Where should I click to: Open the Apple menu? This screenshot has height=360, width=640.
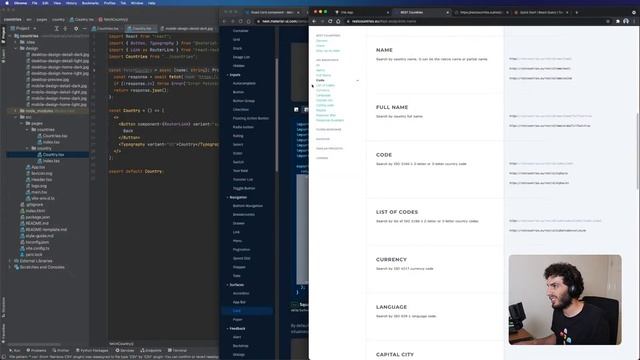(x=7, y=3)
